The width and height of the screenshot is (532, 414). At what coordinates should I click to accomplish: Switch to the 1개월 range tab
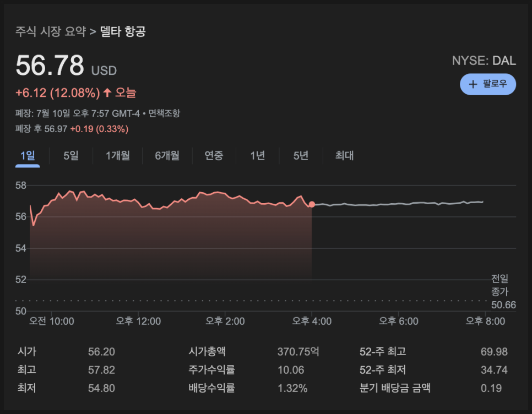pos(117,156)
